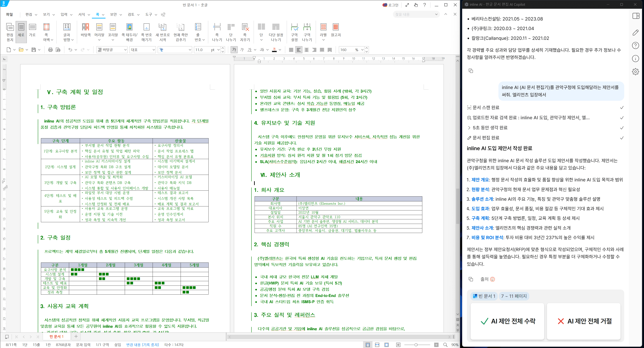Toggle underline formatting
The height and width of the screenshot is (348, 644).
click(249, 50)
